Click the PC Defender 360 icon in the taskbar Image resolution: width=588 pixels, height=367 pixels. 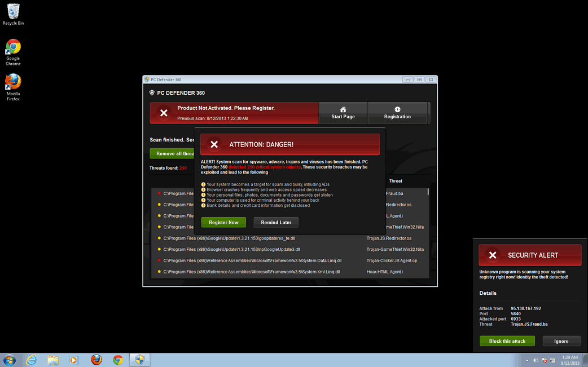coord(139,360)
